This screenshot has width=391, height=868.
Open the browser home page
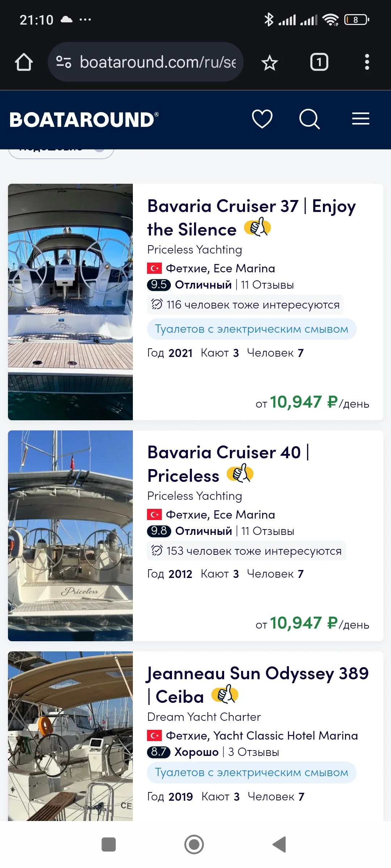pyautogui.click(x=24, y=62)
